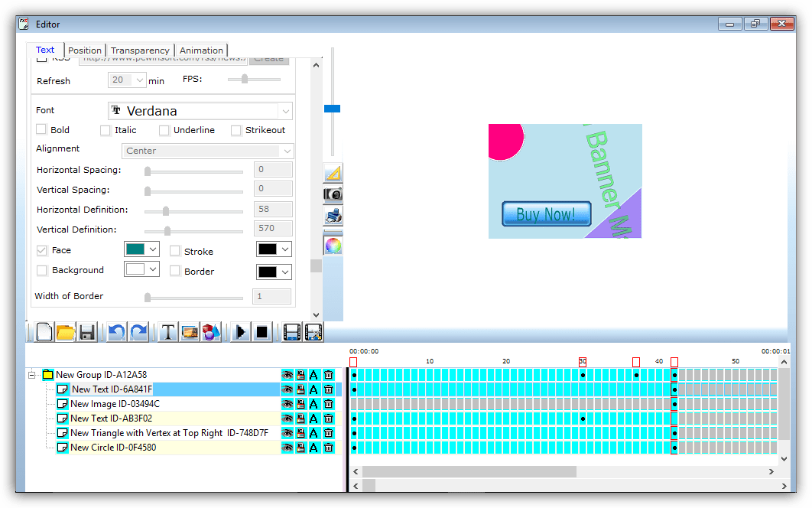Switch to the Animation tab
This screenshot has height=508, width=812.
[201, 50]
